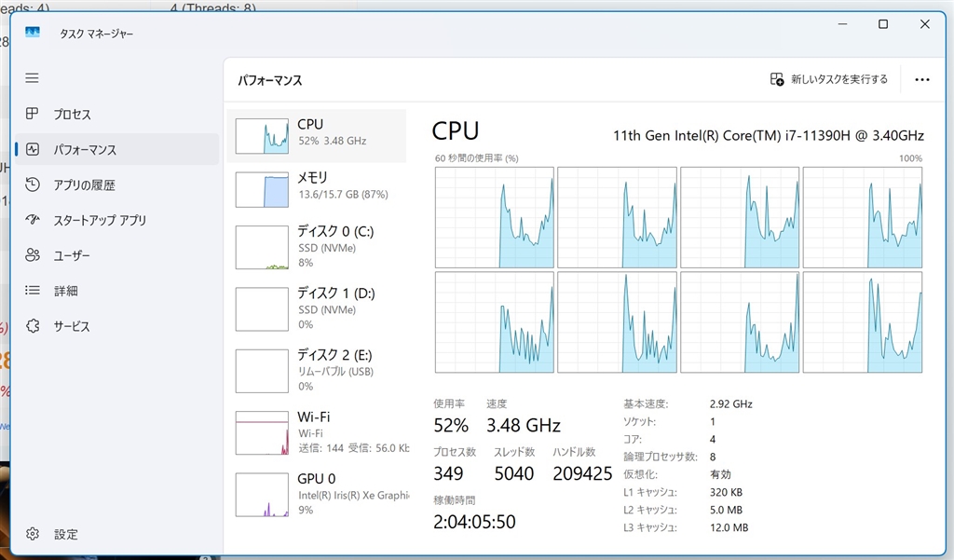The height and width of the screenshot is (560, 954).
Task: Click the Startup apps gauge icon
Action: (x=33, y=220)
